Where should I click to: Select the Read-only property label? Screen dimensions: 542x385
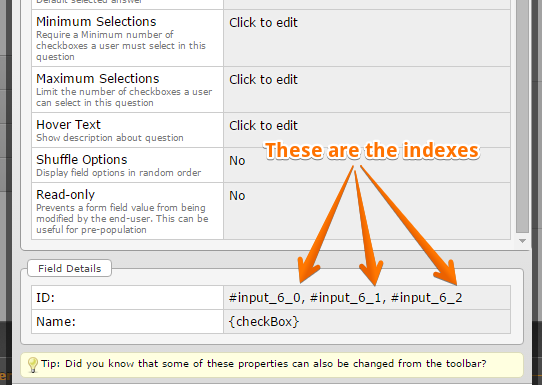[x=66, y=195]
